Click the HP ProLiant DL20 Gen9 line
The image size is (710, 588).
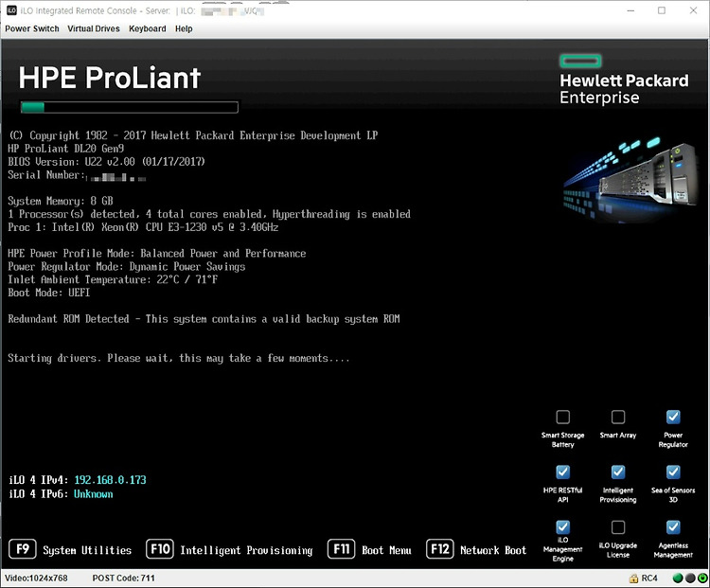coord(65,149)
